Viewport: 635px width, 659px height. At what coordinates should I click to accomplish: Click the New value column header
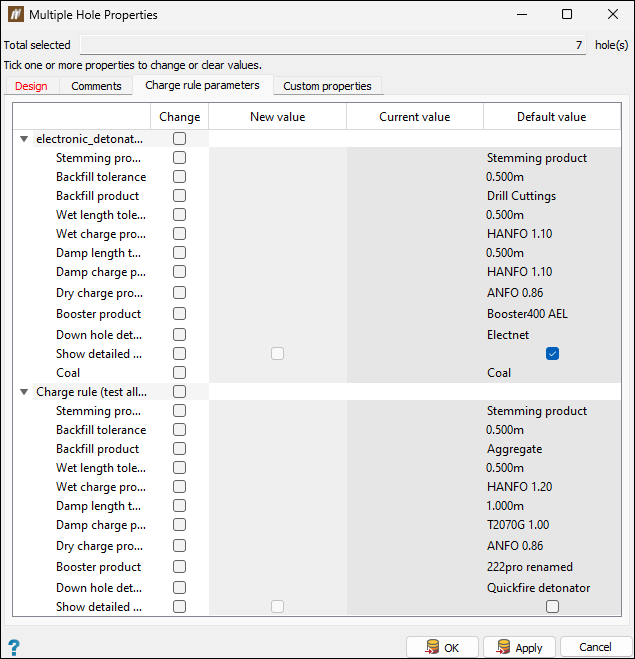pos(277,117)
